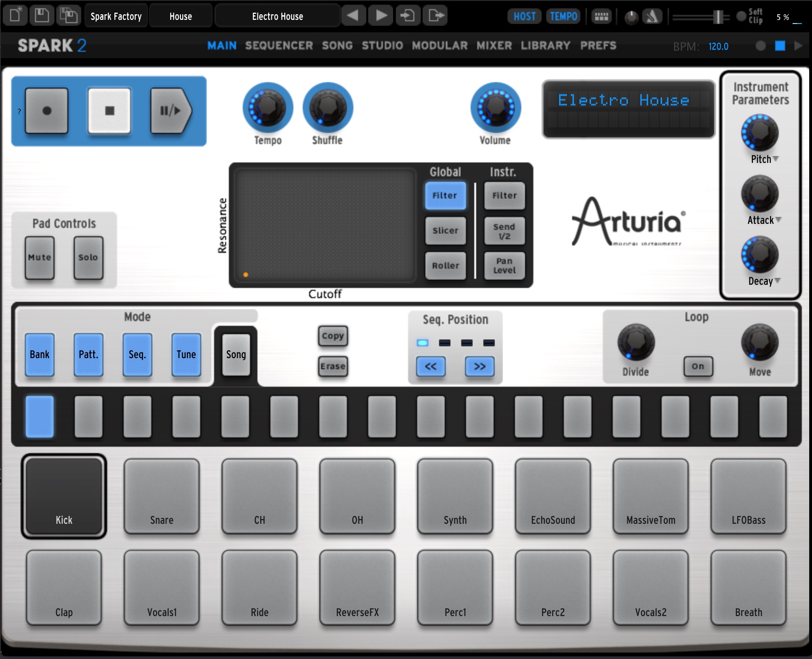812x659 pixels.
Task: Switch to the MODULAR tab
Action: [440, 46]
